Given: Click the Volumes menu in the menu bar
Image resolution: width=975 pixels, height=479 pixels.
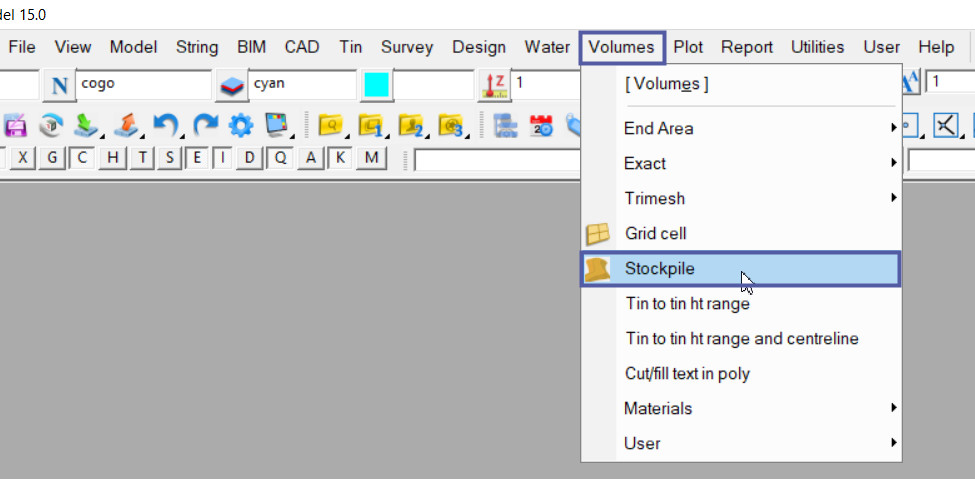Looking at the screenshot, I should (x=622, y=48).
